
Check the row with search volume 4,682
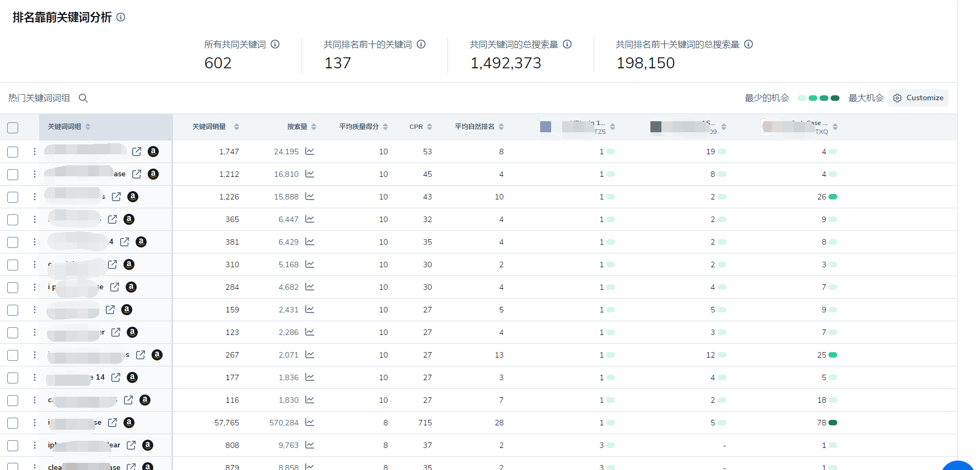tap(13, 288)
